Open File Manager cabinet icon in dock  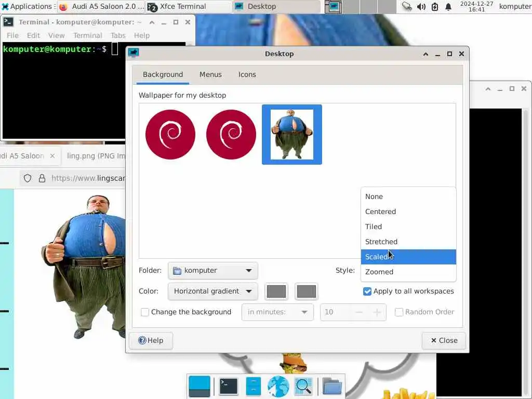(x=254, y=387)
